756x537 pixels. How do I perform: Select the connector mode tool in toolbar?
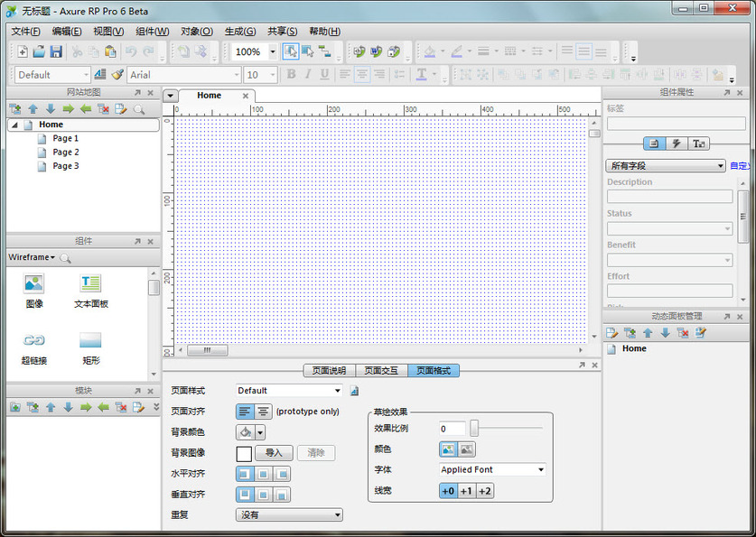coord(324,52)
